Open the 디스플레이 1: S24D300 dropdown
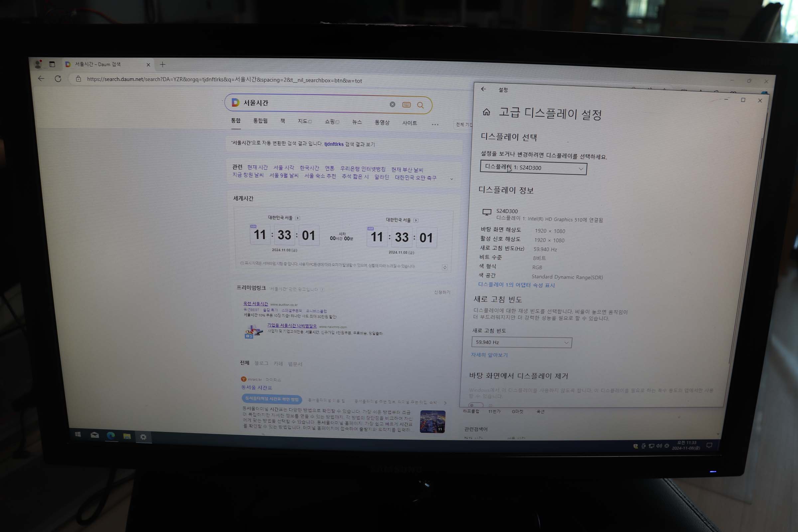The height and width of the screenshot is (532, 798). 533,168
